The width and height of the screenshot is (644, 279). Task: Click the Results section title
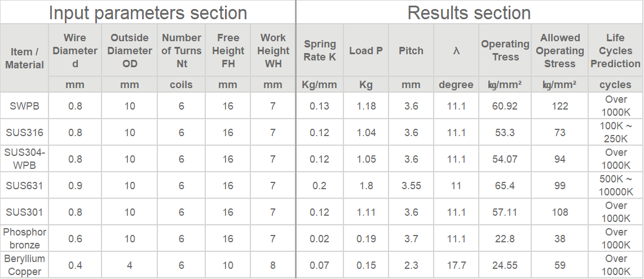469,12
